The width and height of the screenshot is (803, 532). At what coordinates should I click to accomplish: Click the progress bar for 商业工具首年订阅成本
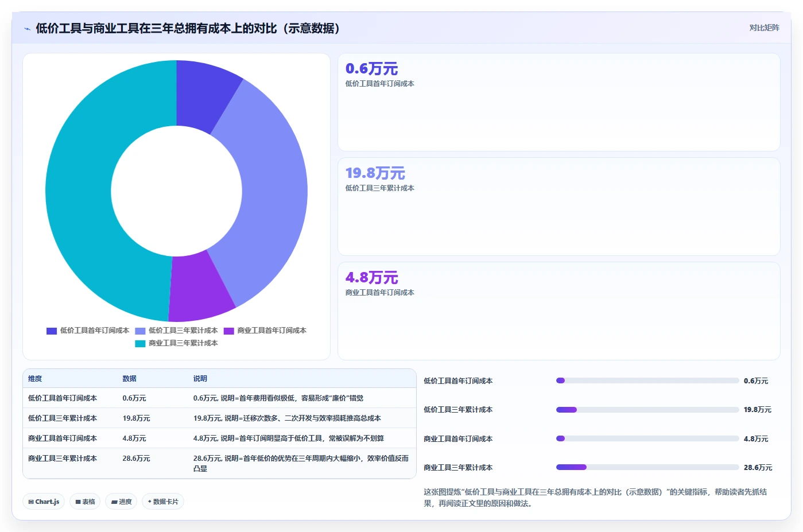click(x=647, y=438)
